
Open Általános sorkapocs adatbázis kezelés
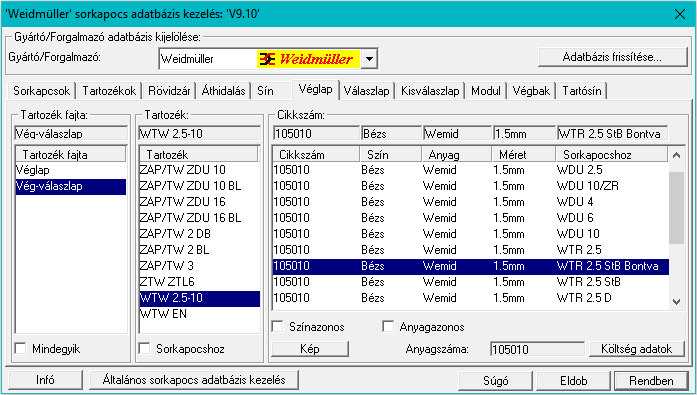coord(194,380)
